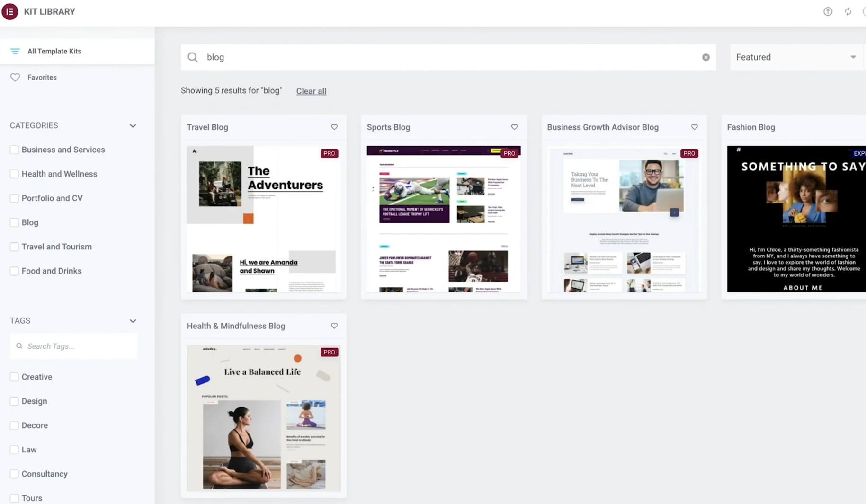Click the search magnifier icon
Screen dimensions: 866x504
coord(192,57)
